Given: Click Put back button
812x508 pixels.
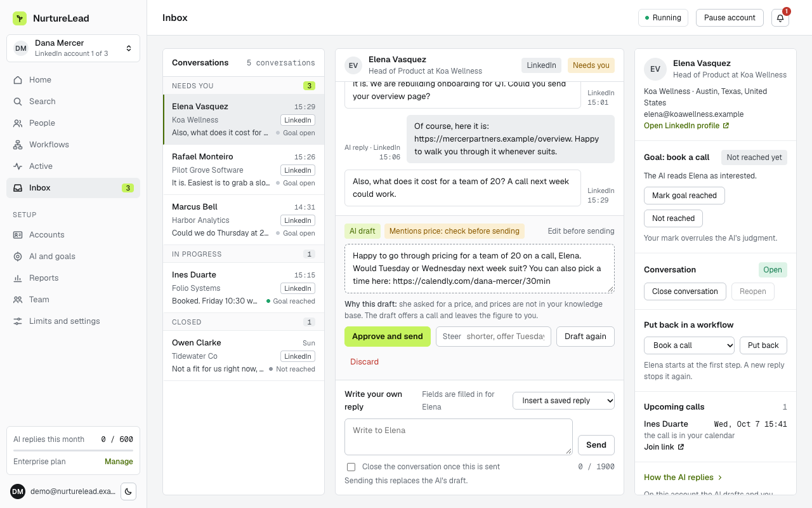Looking at the screenshot, I should [763, 345].
